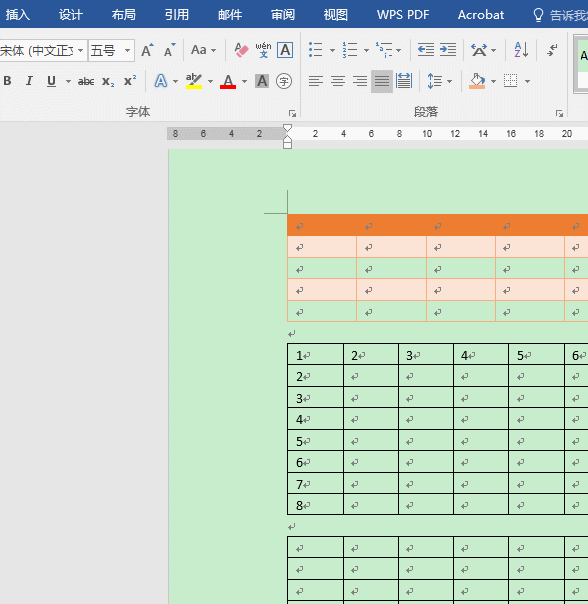Apply subscript formatting

point(108,81)
